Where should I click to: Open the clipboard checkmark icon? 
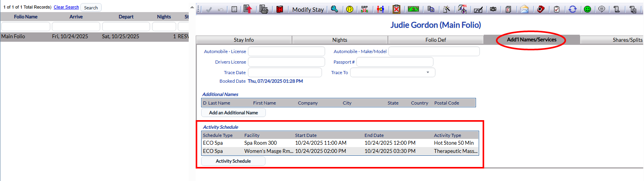557,9
